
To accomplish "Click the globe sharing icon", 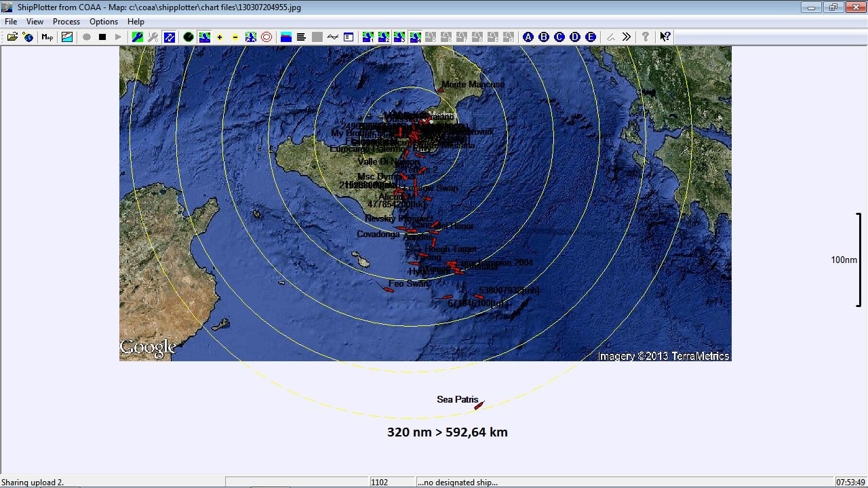I will tap(28, 37).
